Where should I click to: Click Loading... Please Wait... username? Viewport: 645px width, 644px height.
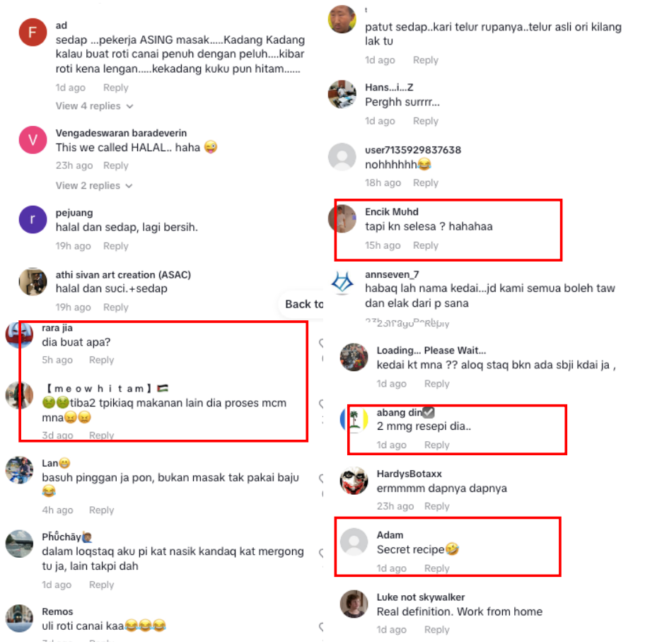click(431, 351)
